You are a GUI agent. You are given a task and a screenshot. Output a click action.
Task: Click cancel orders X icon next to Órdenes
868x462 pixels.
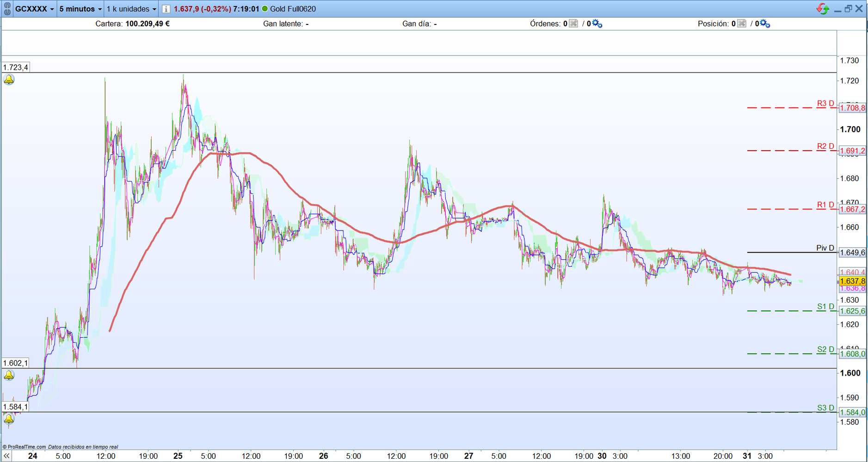pos(573,24)
